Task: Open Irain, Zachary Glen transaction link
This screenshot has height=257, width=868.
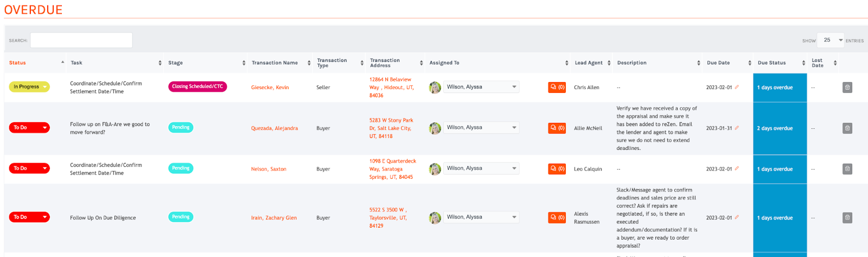Action: (274, 218)
